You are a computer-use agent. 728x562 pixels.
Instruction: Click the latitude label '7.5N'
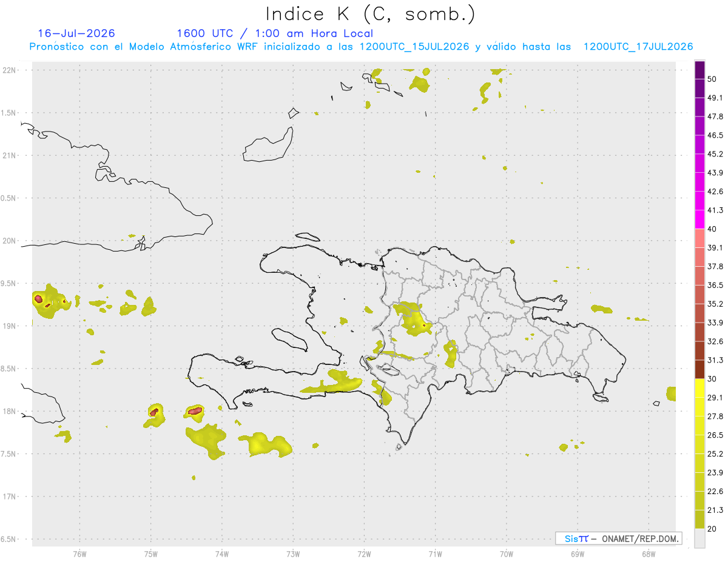pos(8,453)
